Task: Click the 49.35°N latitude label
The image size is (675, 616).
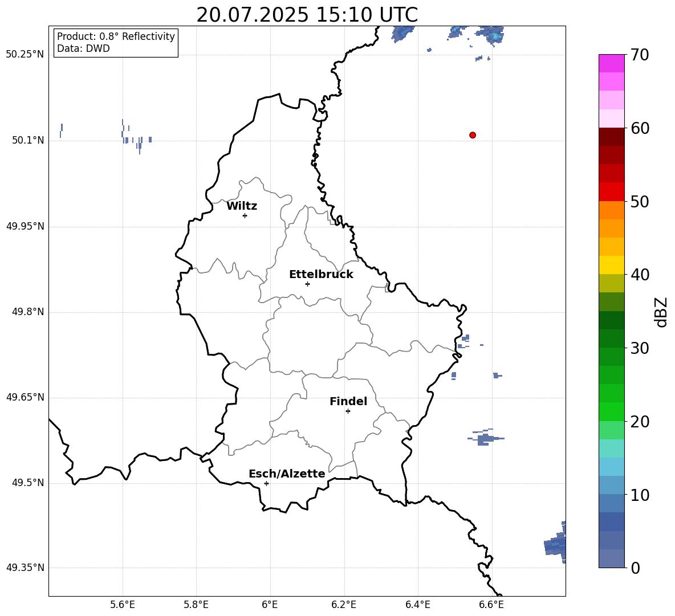Action: pyautogui.click(x=25, y=568)
